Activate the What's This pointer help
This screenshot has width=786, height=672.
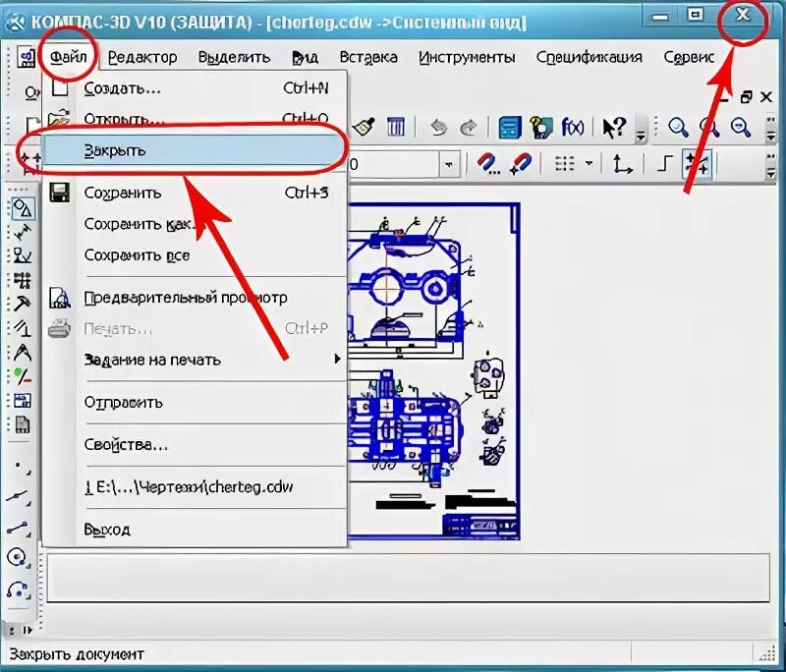(613, 128)
